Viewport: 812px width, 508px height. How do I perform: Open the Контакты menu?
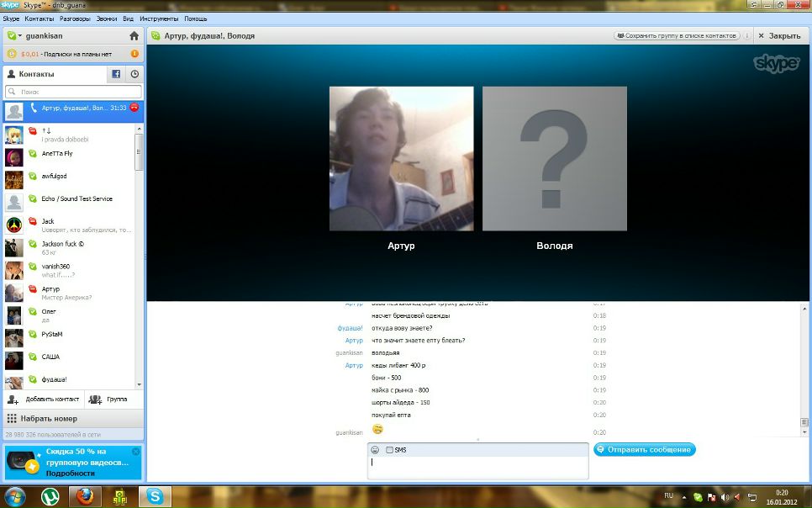[x=40, y=18]
